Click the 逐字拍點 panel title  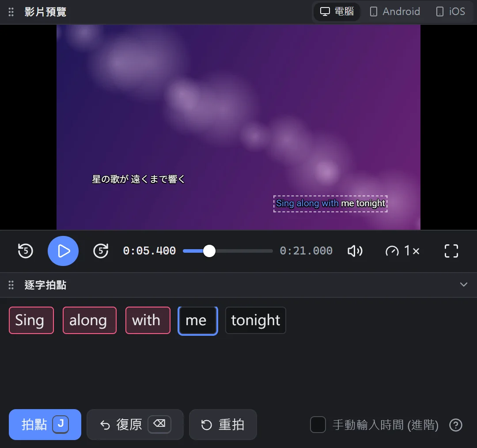tap(45, 285)
